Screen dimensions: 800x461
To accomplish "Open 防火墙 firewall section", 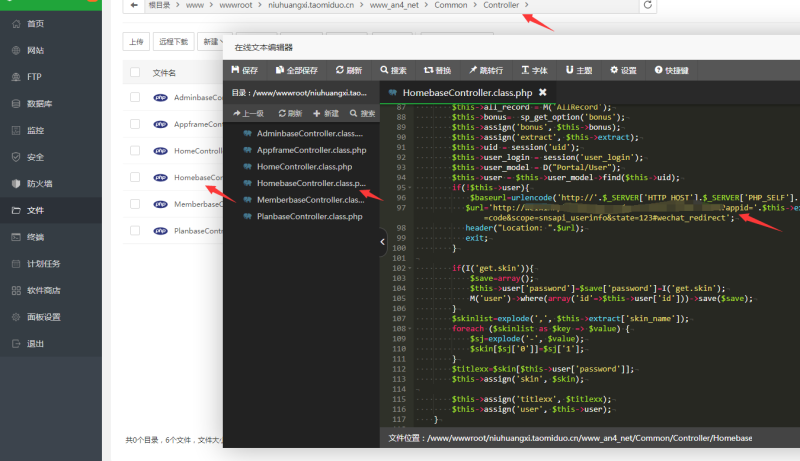I will pos(39,184).
